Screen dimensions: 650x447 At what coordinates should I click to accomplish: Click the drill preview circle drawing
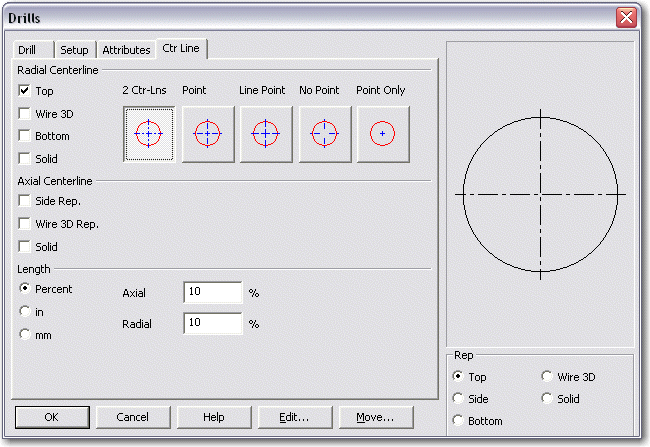coord(540,194)
